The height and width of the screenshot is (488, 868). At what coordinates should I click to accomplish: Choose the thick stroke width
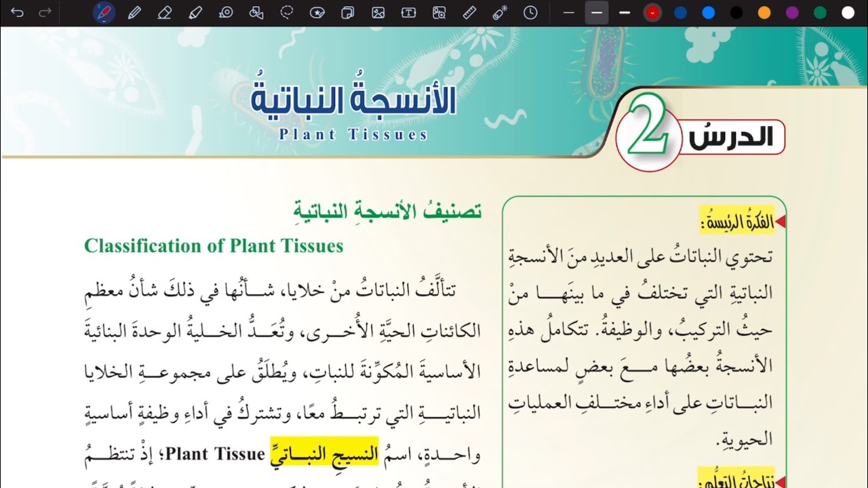tap(625, 13)
